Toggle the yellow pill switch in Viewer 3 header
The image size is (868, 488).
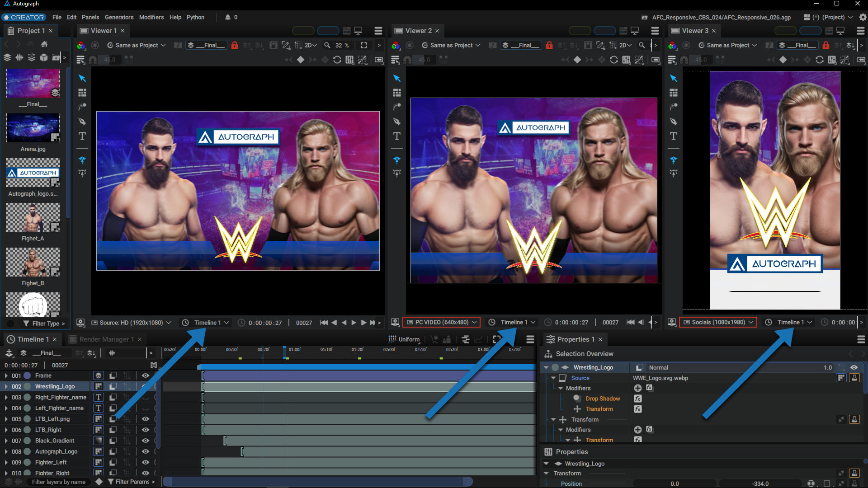coord(785,31)
